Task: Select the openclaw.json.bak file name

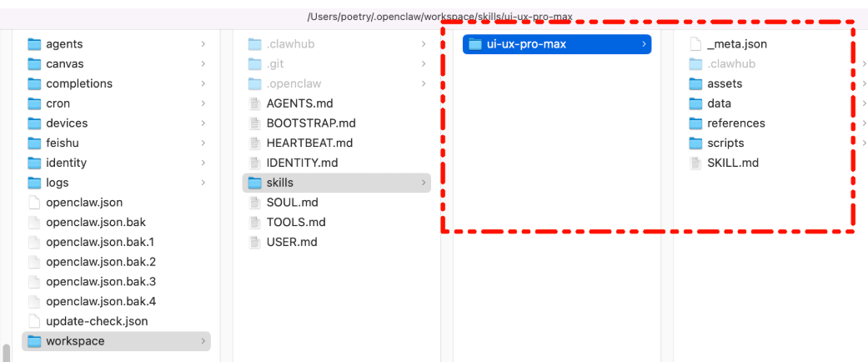Action: (96, 223)
